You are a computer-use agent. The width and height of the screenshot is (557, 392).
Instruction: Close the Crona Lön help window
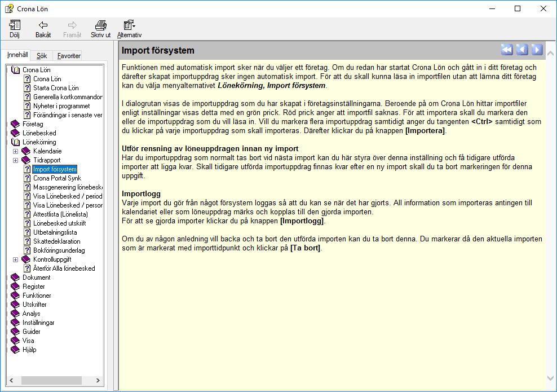543,8
